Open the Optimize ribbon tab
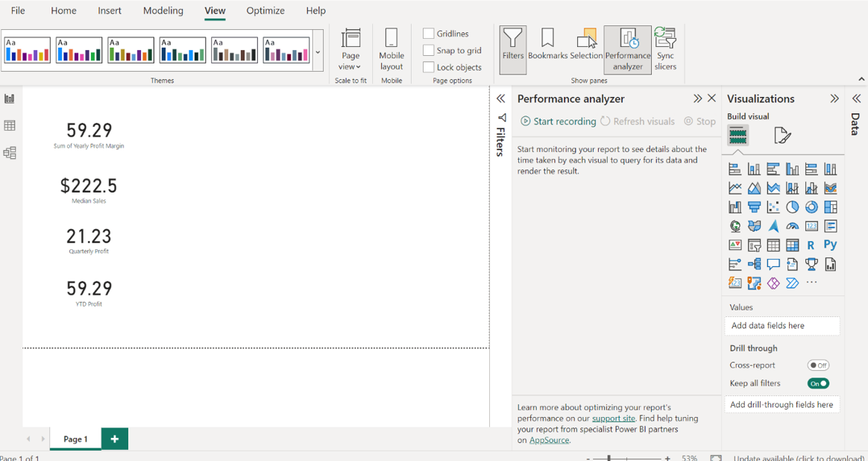Viewport: 868px width, 461px height. pos(265,10)
